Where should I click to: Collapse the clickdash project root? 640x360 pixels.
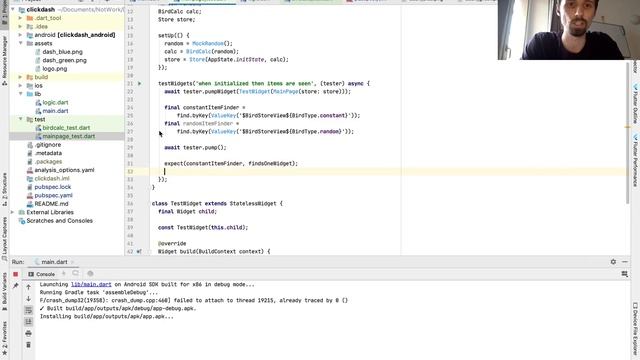pyautogui.click(x=13, y=9)
